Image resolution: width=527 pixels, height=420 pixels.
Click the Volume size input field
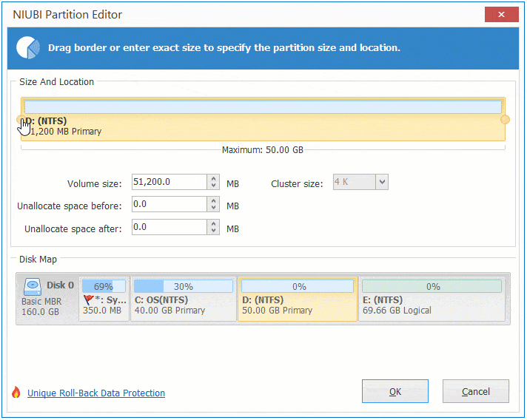(x=168, y=182)
